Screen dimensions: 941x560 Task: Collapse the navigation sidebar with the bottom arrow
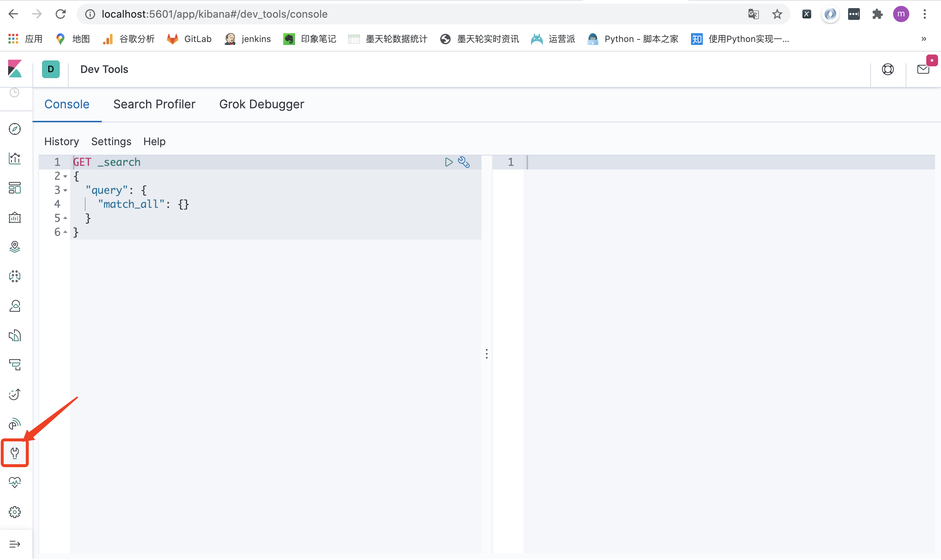(x=15, y=544)
